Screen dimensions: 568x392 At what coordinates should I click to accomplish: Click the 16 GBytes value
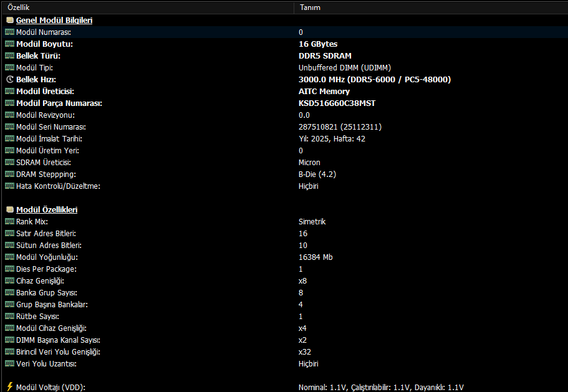[x=318, y=44]
